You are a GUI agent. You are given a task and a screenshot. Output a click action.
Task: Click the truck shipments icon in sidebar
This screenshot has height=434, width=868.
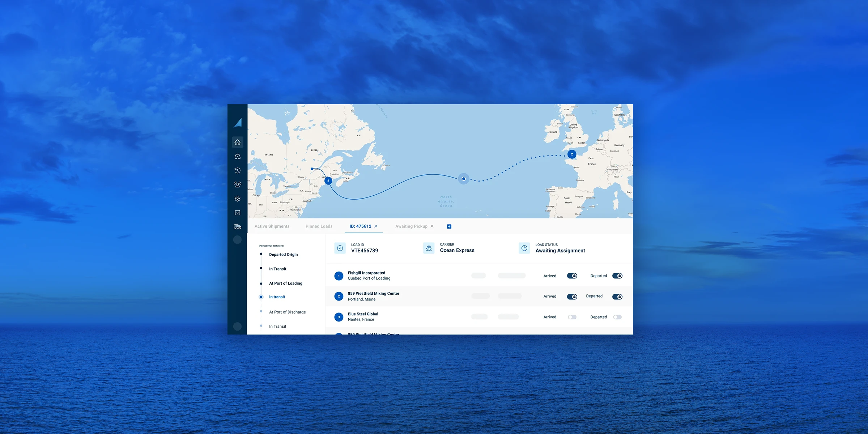(x=237, y=227)
